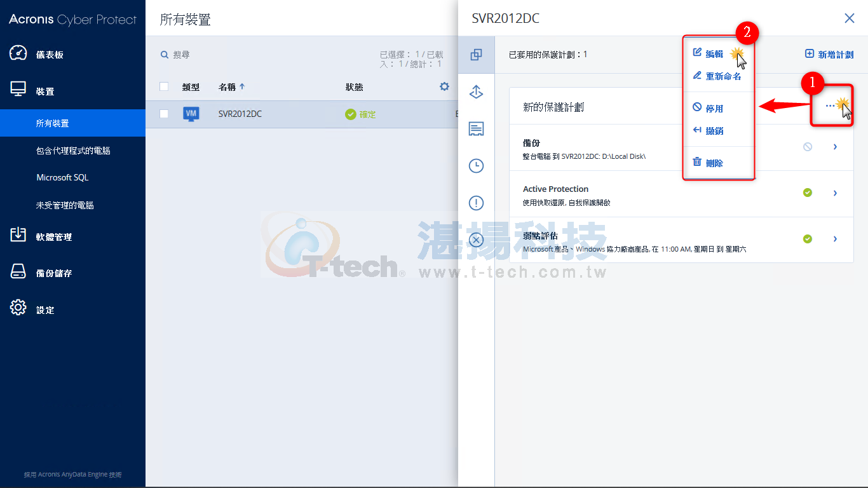
Task: Open column settings gear in device table
Action: coord(444,86)
